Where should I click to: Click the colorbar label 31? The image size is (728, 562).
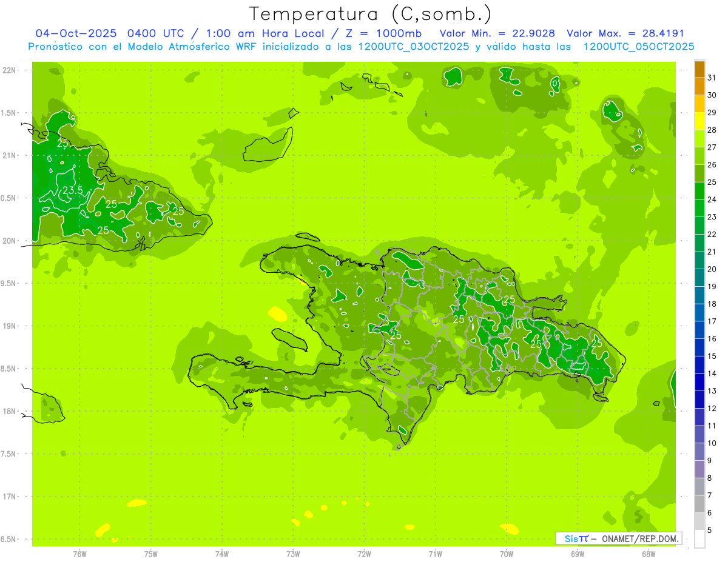coord(712,78)
